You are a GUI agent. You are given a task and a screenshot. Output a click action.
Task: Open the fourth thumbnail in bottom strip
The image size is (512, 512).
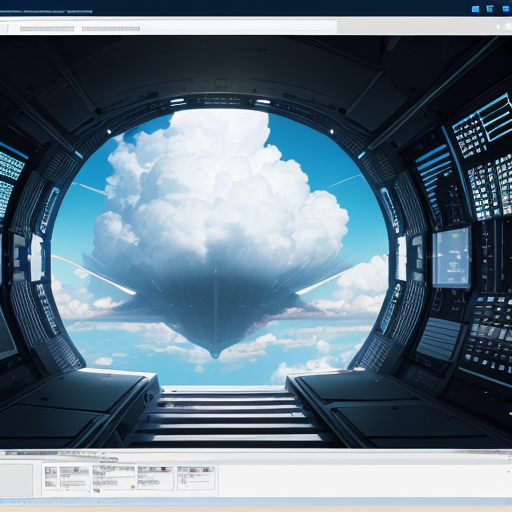[196, 478]
